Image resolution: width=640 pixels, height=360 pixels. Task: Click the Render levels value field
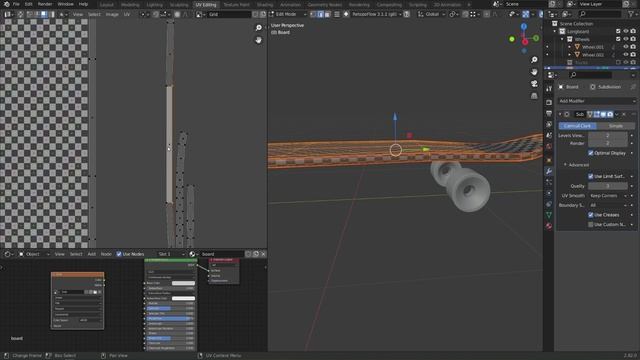pyautogui.click(x=608, y=143)
